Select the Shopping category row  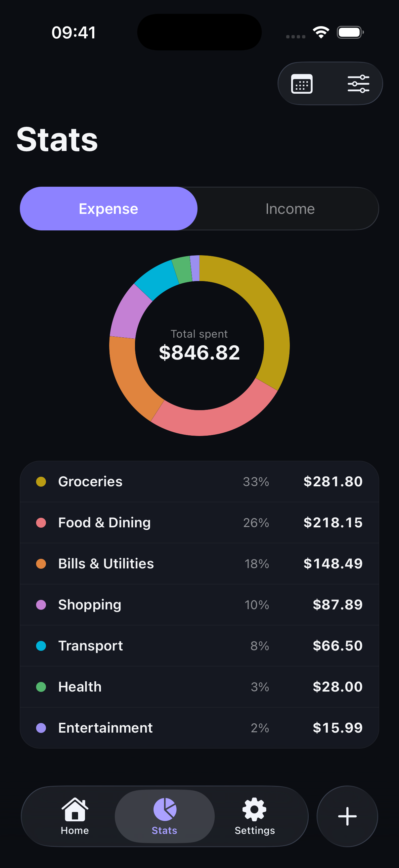coord(199,605)
